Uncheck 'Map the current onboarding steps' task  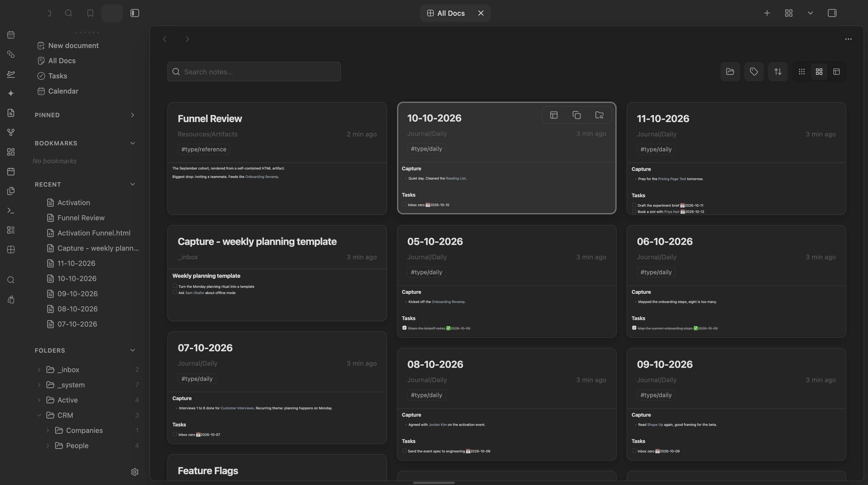point(634,328)
